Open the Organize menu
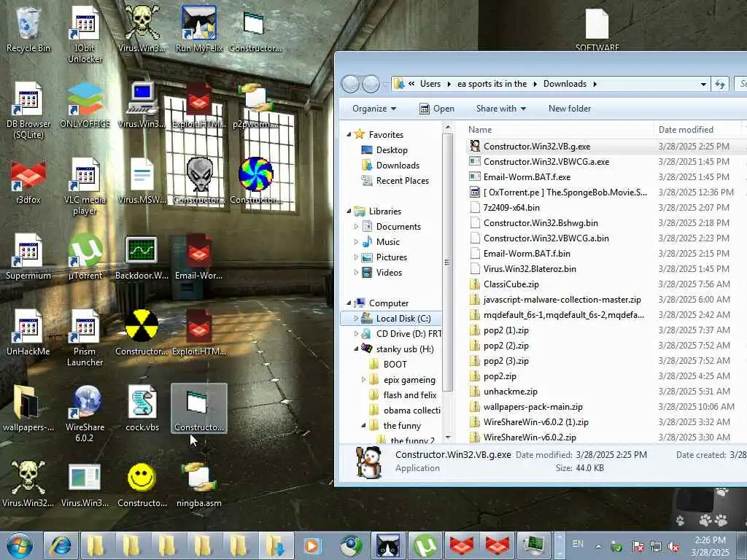Viewport: 747px width, 560px height. (374, 109)
